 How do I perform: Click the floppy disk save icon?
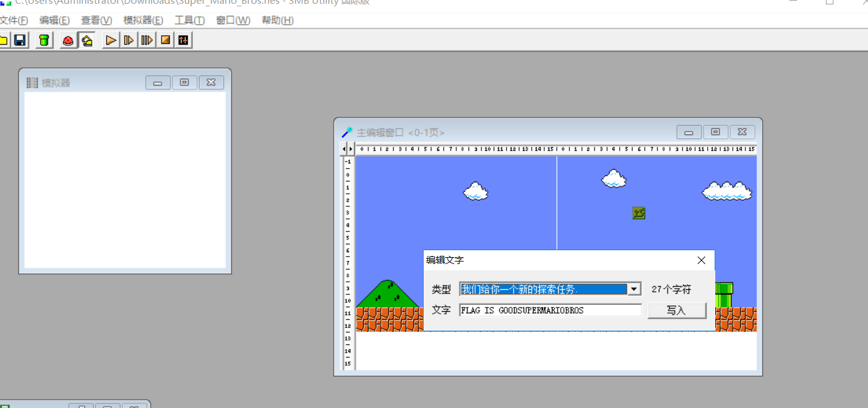coord(20,40)
